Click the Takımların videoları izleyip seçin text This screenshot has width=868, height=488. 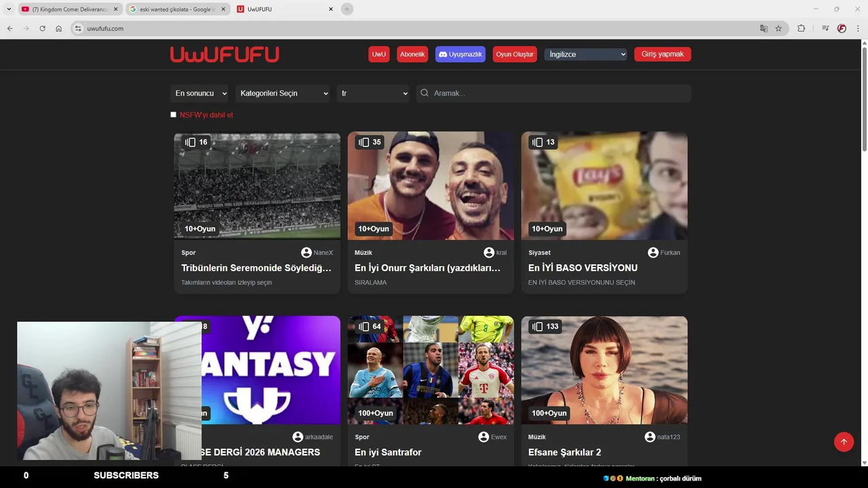[x=226, y=283]
